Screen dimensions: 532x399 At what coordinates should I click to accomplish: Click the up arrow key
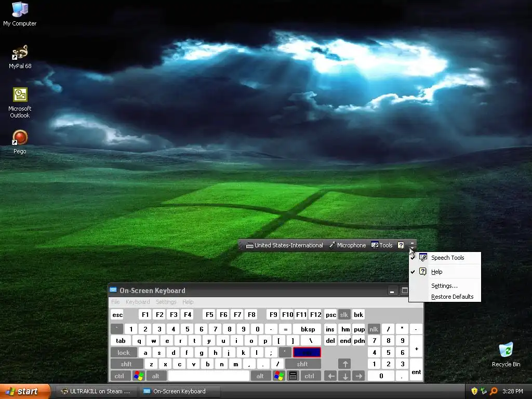point(345,364)
